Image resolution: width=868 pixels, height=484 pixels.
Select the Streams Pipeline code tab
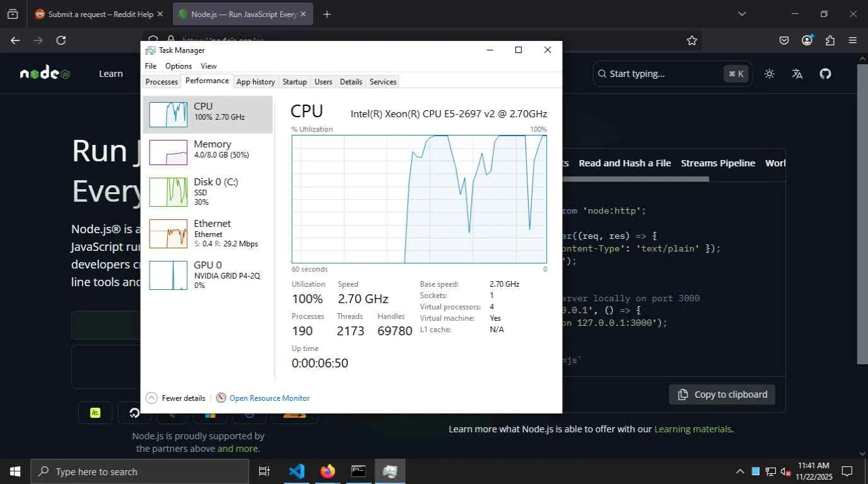pos(718,163)
